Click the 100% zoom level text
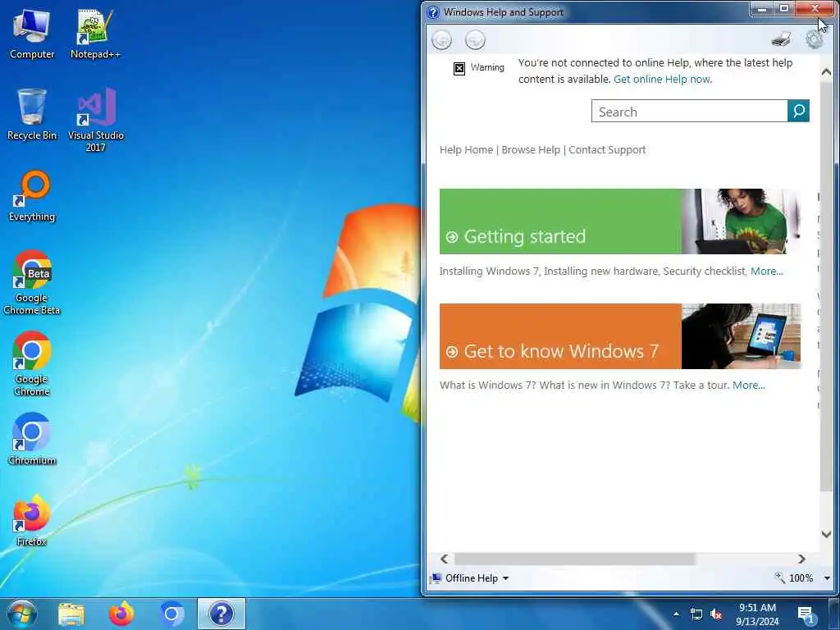 pyautogui.click(x=801, y=578)
